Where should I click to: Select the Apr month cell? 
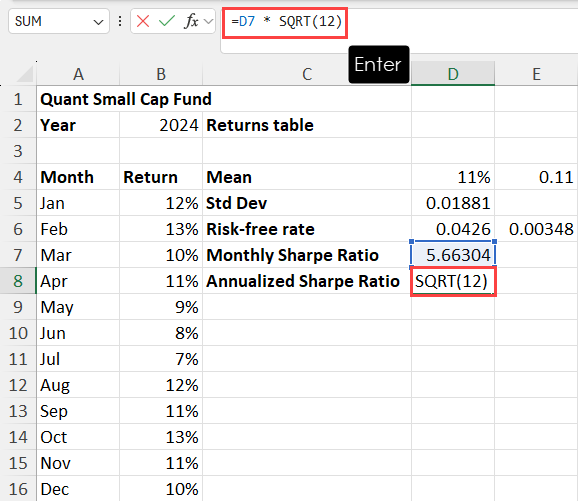[78, 281]
